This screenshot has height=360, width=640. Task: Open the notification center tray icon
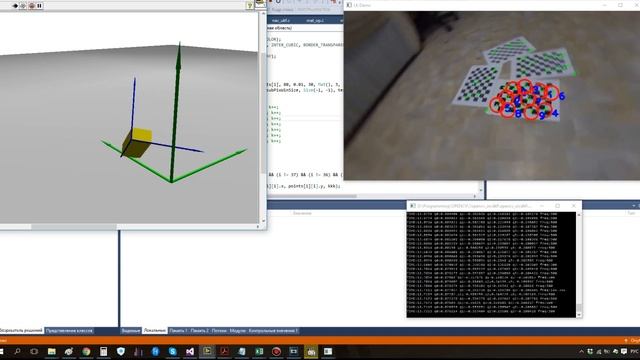624,351
